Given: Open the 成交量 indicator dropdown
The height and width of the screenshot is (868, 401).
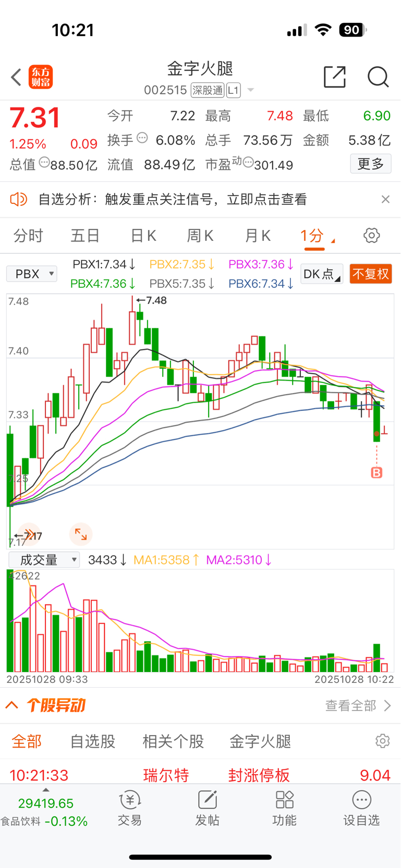Looking at the screenshot, I should pos(44,560).
